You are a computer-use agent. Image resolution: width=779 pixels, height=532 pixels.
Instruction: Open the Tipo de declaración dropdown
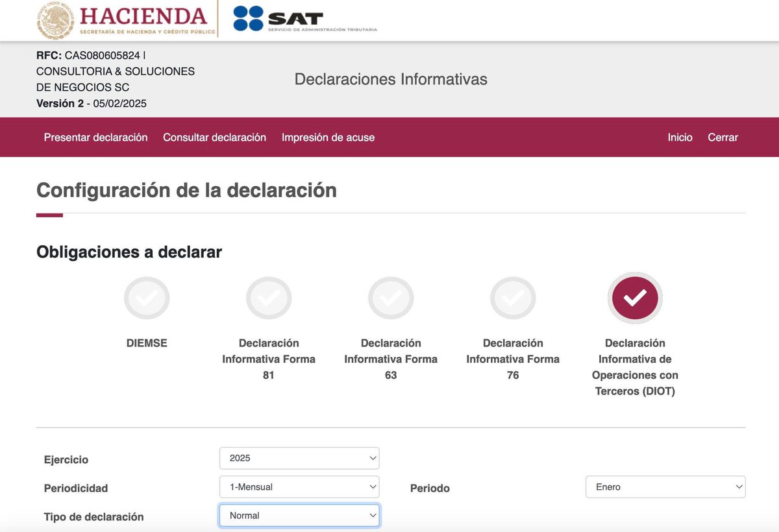point(299,516)
